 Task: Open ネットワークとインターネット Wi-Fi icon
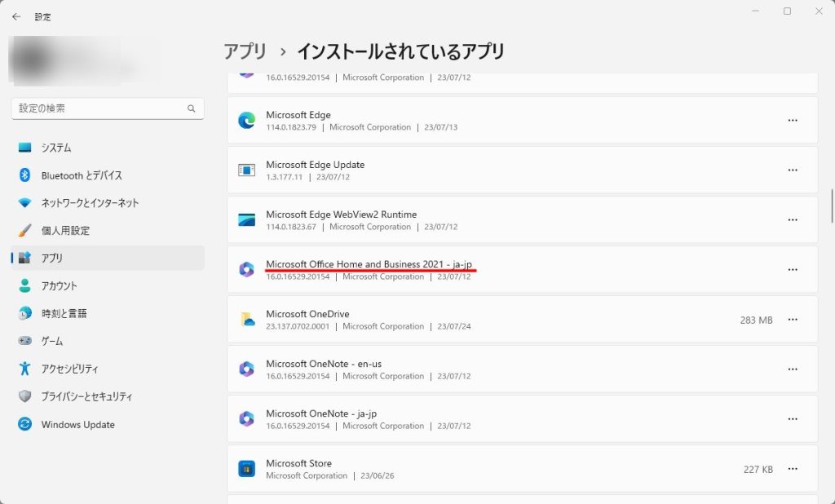coord(24,203)
